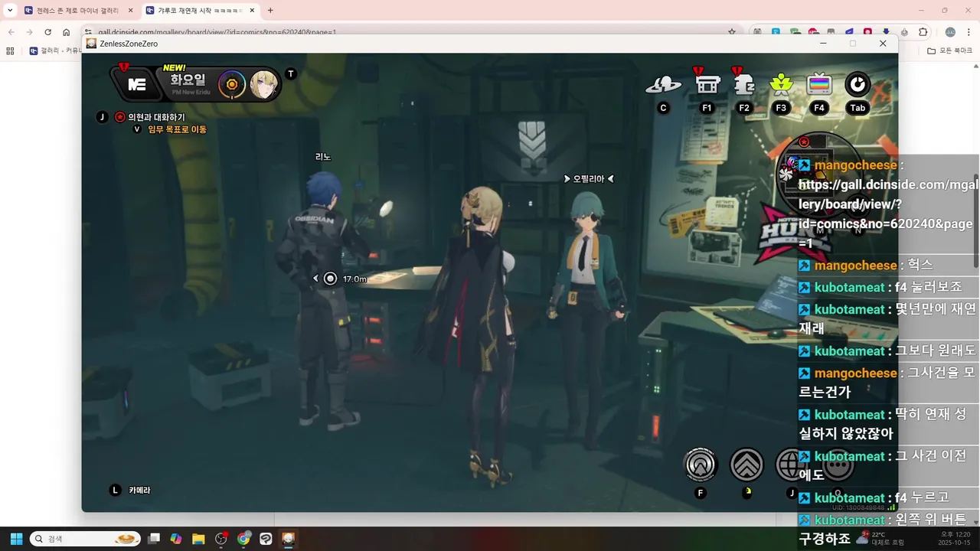Open a new Chrome tab
Viewport: 980px width, 551px height.
pyautogui.click(x=270, y=11)
